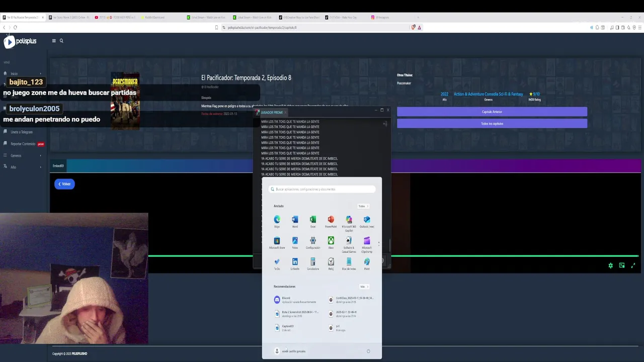Open the pelisplus hamburger menu
This screenshot has height=362, width=644.
click(54, 41)
